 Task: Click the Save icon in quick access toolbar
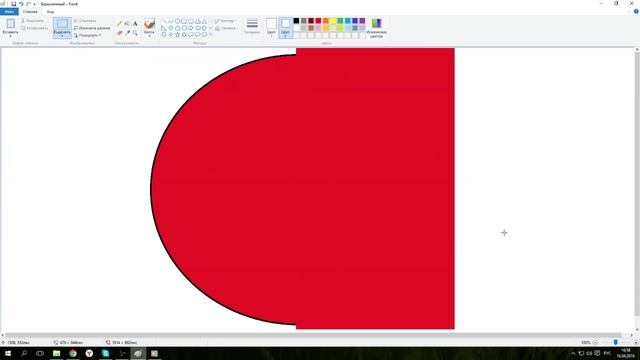point(13,4)
